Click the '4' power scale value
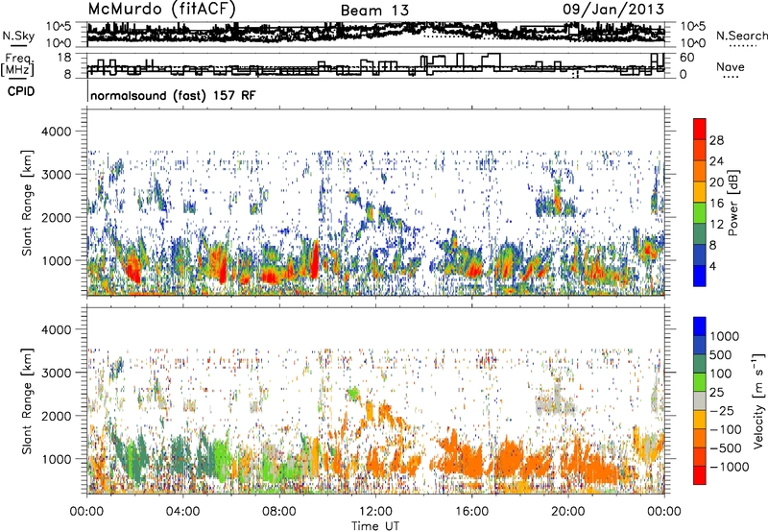Image resolution: width=768 pixels, height=532 pixels. tap(713, 266)
